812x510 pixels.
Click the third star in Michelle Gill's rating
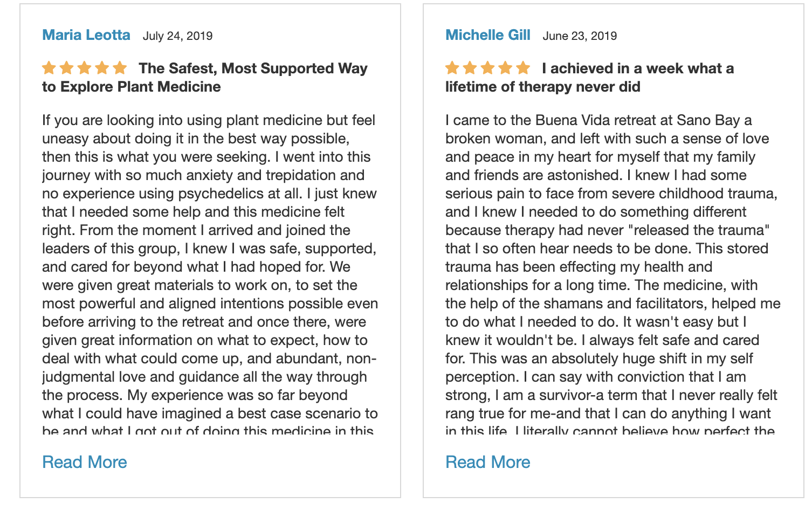coord(488,68)
